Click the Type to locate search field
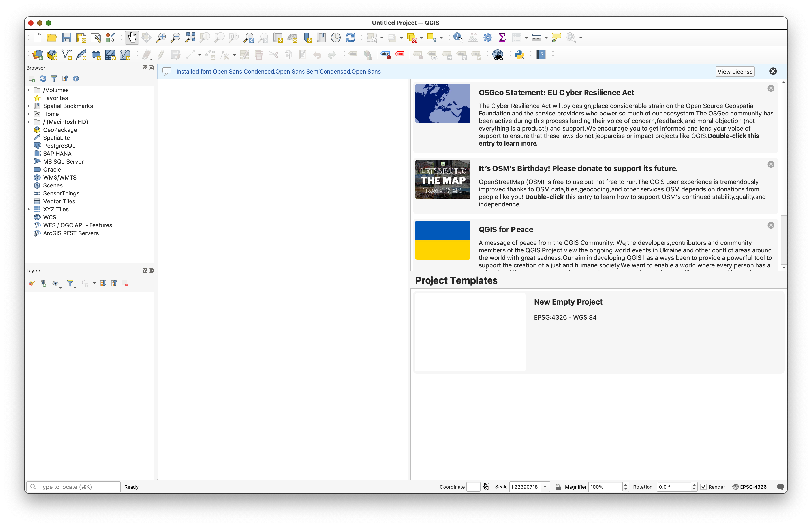This screenshot has height=526, width=812. click(x=74, y=487)
